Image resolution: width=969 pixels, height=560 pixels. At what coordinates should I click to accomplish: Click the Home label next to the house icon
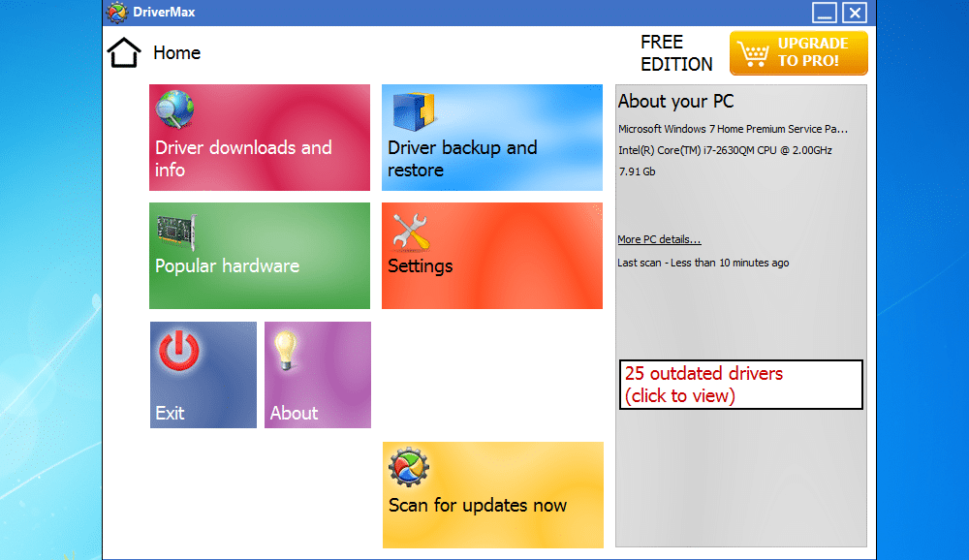[x=177, y=53]
